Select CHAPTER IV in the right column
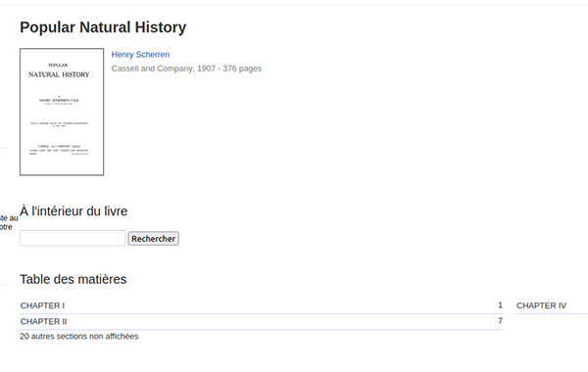This screenshot has height=372, width=588. coord(541,305)
